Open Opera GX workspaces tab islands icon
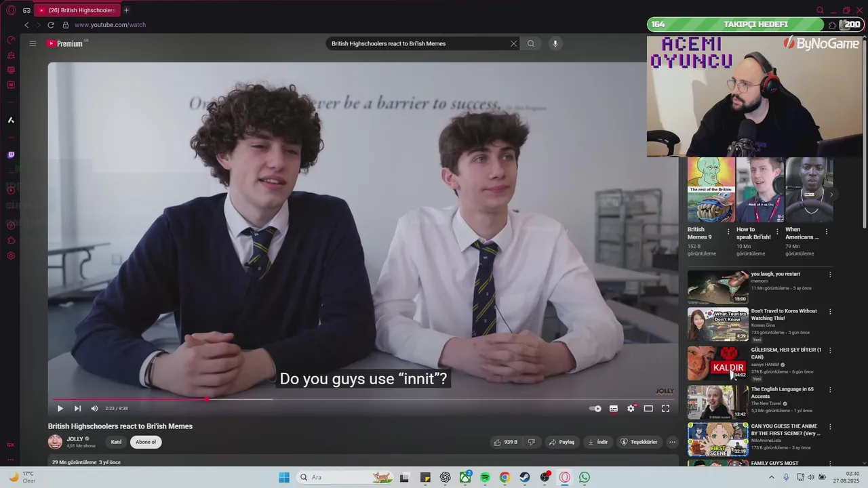The image size is (868, 488). click(26, 10)
